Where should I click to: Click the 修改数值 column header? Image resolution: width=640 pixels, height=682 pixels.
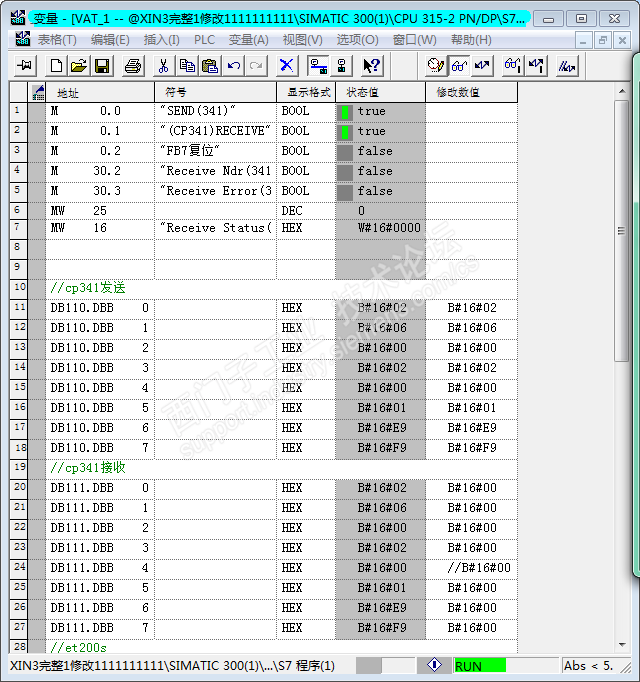tap(472, 93)
